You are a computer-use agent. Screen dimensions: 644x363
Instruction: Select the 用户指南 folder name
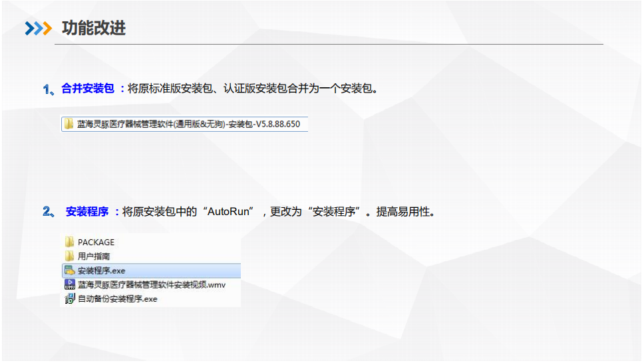94,256
